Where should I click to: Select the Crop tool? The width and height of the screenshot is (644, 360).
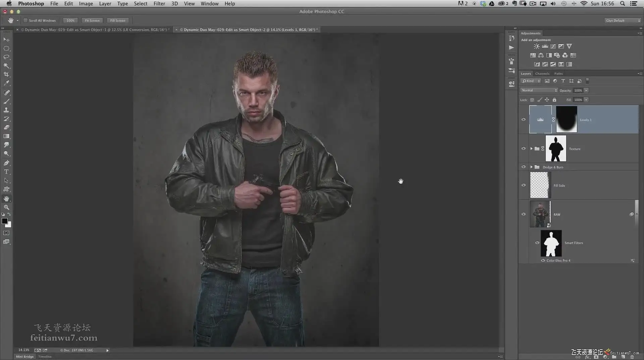[x=6, y=74]
